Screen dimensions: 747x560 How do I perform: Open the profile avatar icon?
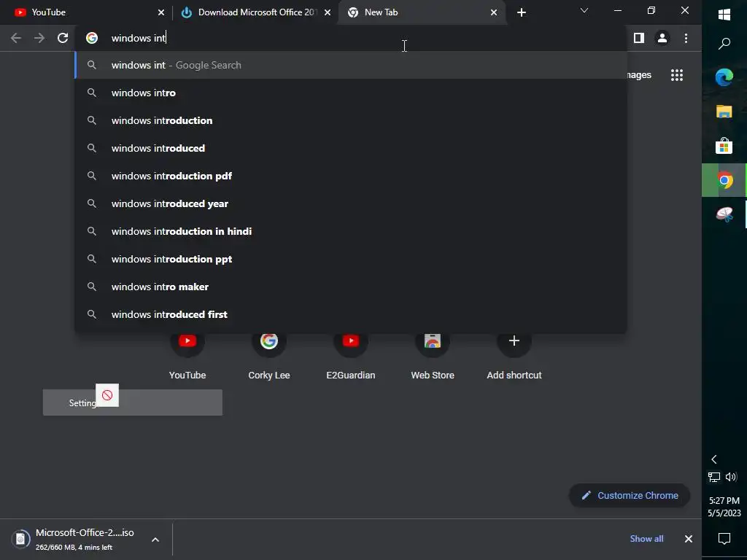tap(662, 38)
